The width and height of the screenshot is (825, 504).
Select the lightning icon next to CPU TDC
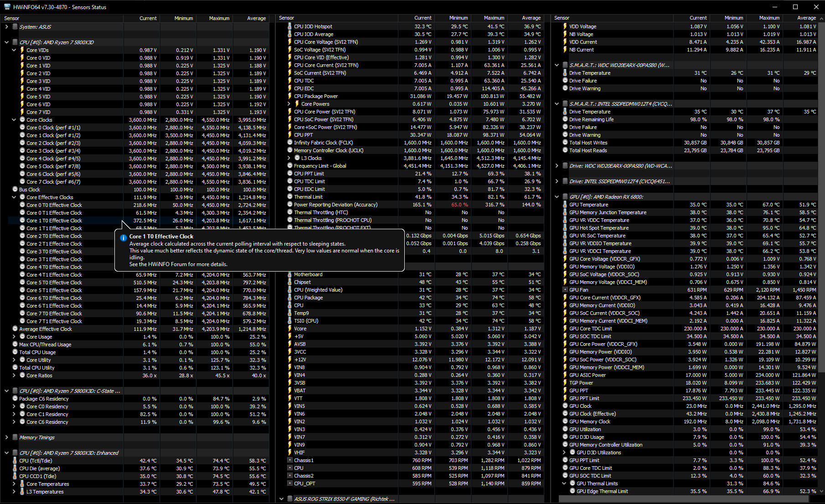click(290, 81)
